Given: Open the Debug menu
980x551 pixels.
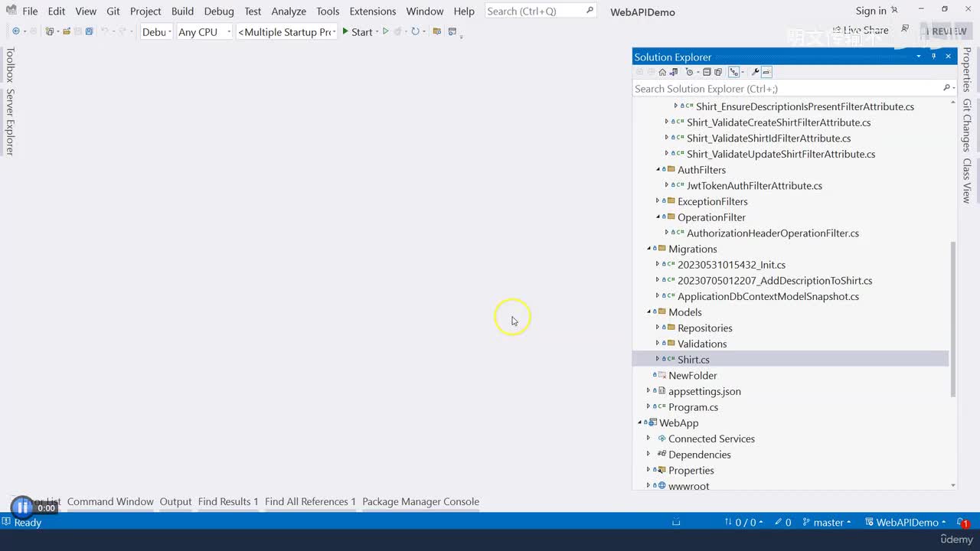Looking at the screenshot, I should pyautogui.click(x=219, y=11).
